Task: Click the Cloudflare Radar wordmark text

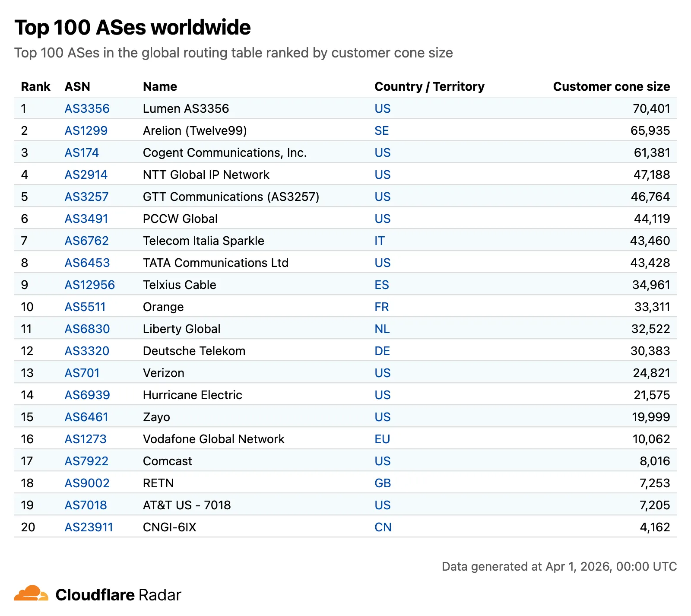Action: tap(119, 595)
